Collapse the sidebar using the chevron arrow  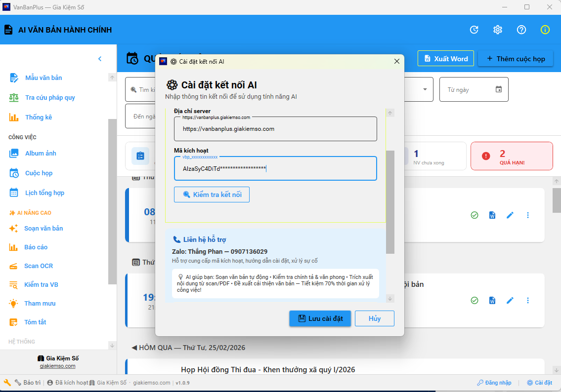(x=100, y=59)
